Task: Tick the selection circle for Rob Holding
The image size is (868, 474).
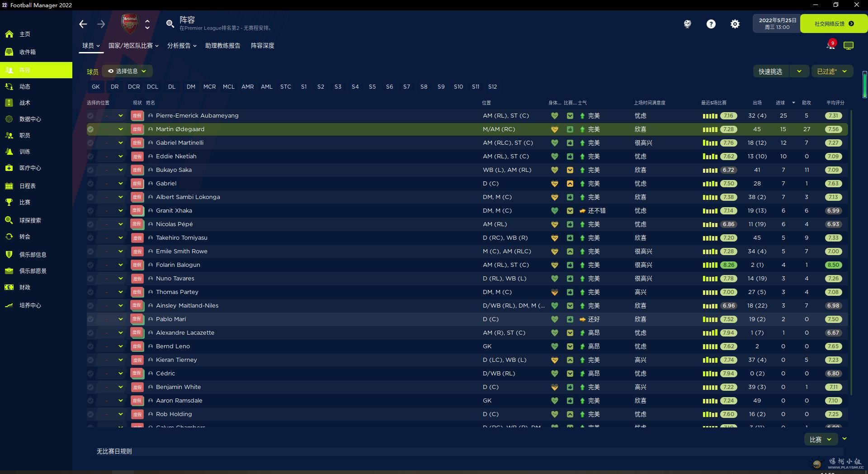Action: tap(90, 414)
